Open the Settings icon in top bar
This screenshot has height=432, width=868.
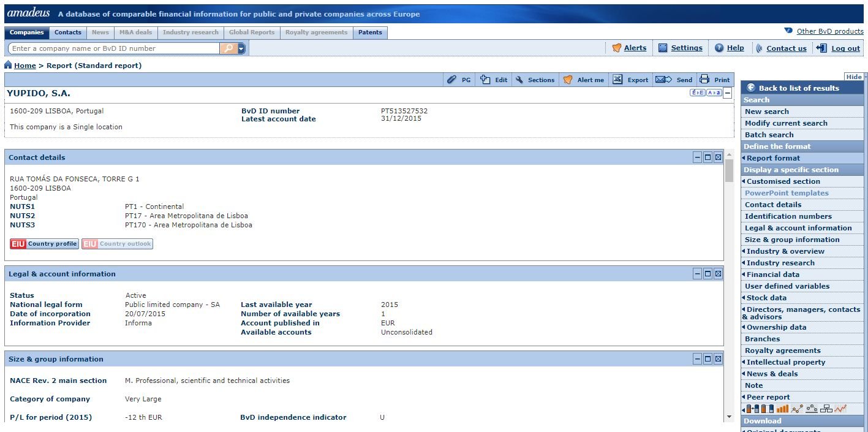[663, 48]
